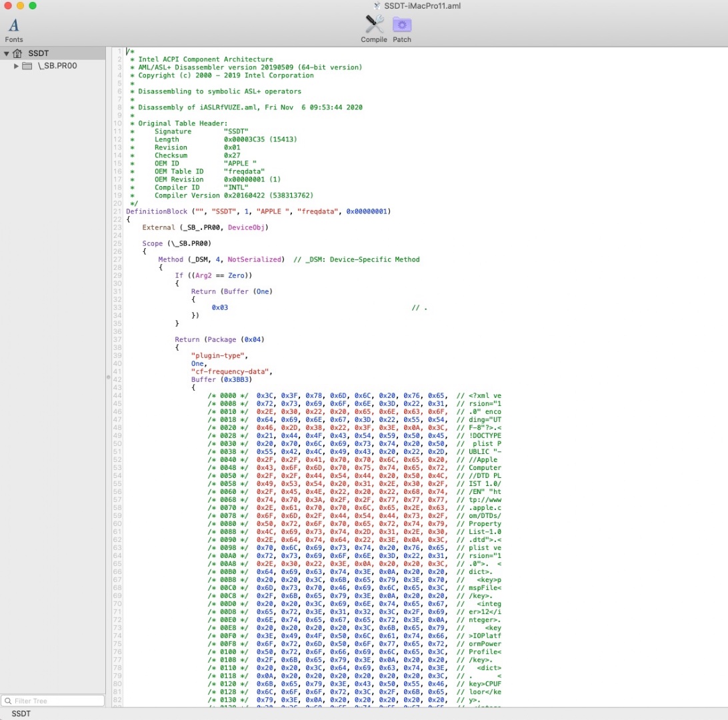Click the document icon in title bar
The height and width of the screenshot is (720, 728).
pyautogui.click(x=377, y=6)
